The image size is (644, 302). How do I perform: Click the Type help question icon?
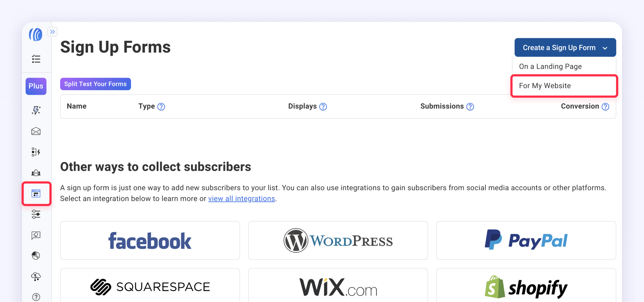[x=161, y=107]
